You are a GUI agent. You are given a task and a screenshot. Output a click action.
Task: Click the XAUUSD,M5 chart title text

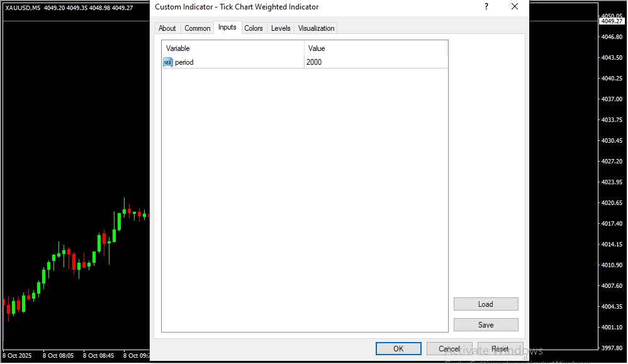coord(23,8)
